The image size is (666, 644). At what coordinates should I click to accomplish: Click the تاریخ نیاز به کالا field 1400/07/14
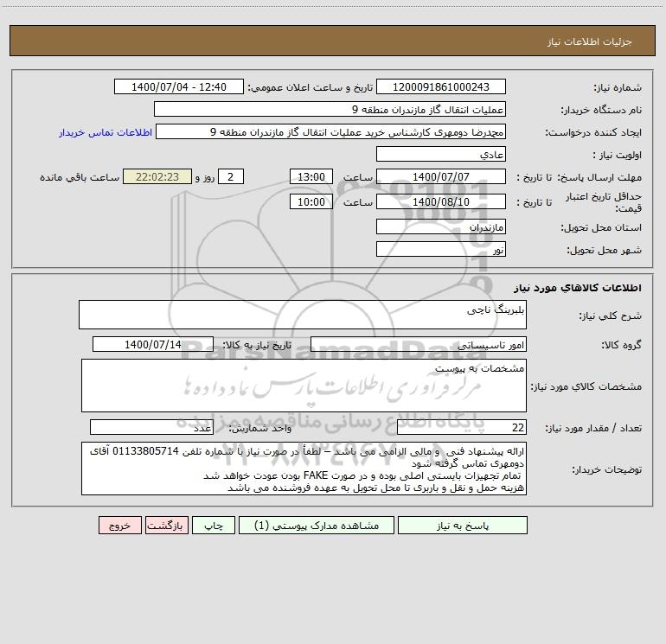point(153,345)
